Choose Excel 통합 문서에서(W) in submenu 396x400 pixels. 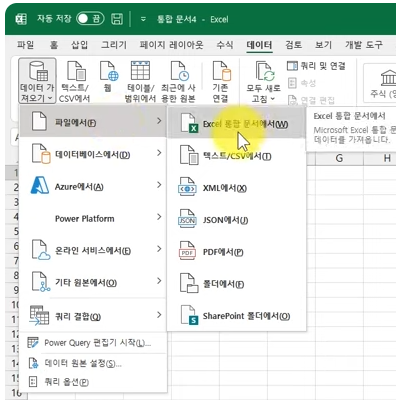coord(236,123)
